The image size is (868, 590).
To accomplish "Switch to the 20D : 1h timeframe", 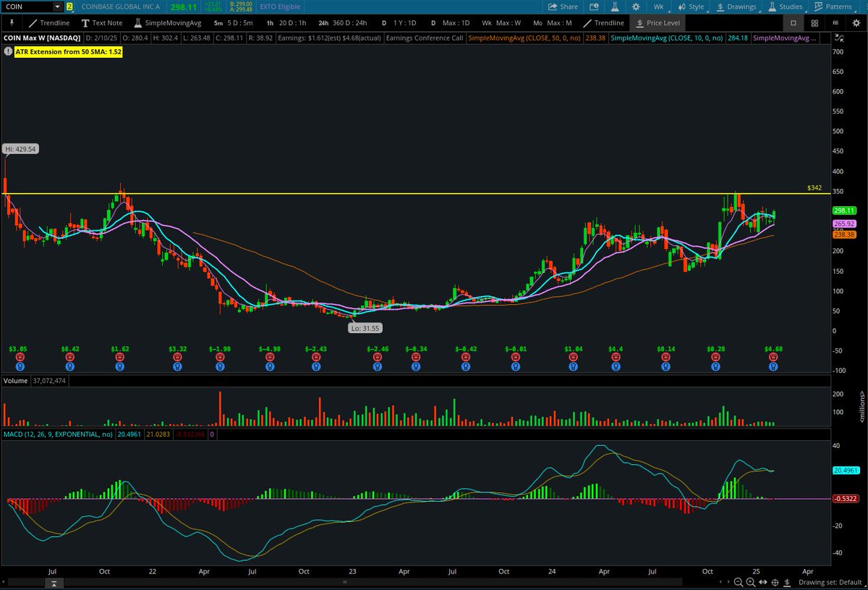I will [286, 22].
